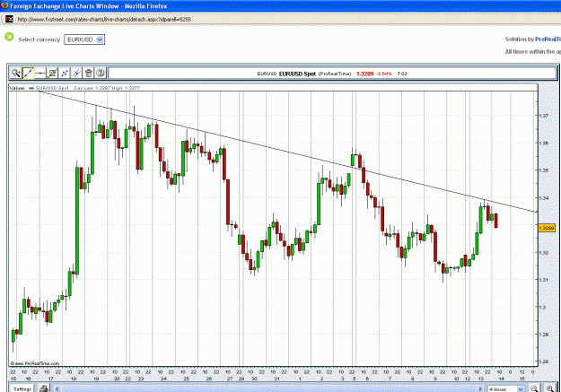This screenshot has width=561, height=392.
Task: Open the ProRealTime solution link
Action: (x=548, y=39)
